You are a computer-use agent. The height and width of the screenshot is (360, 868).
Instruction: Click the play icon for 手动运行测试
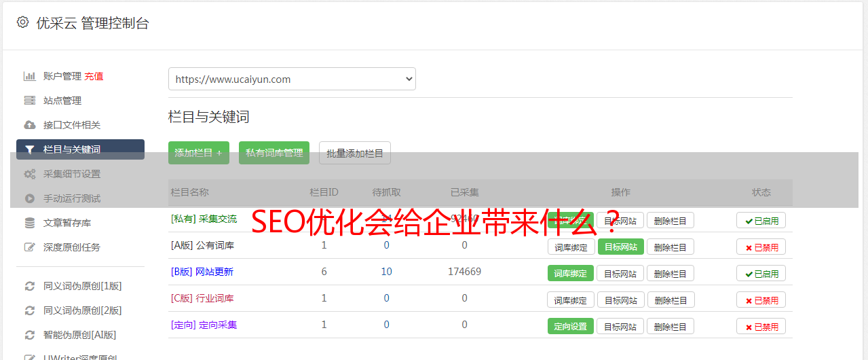[29, 198]
